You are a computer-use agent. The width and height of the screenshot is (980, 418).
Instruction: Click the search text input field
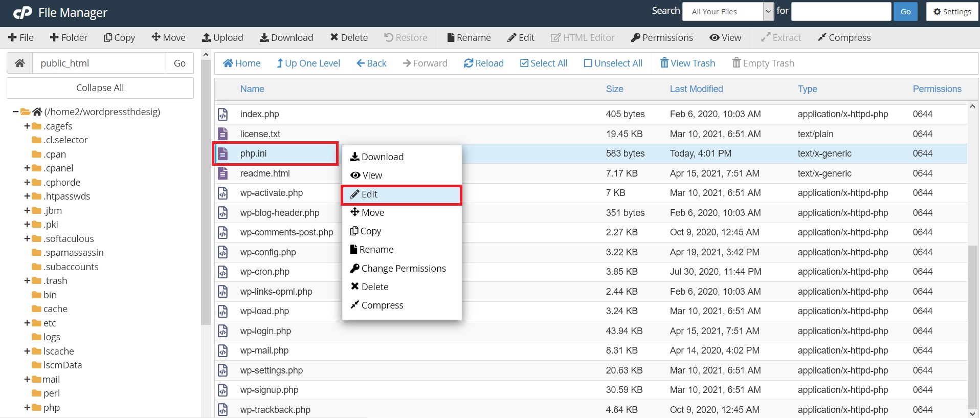[x=841, y=11]
